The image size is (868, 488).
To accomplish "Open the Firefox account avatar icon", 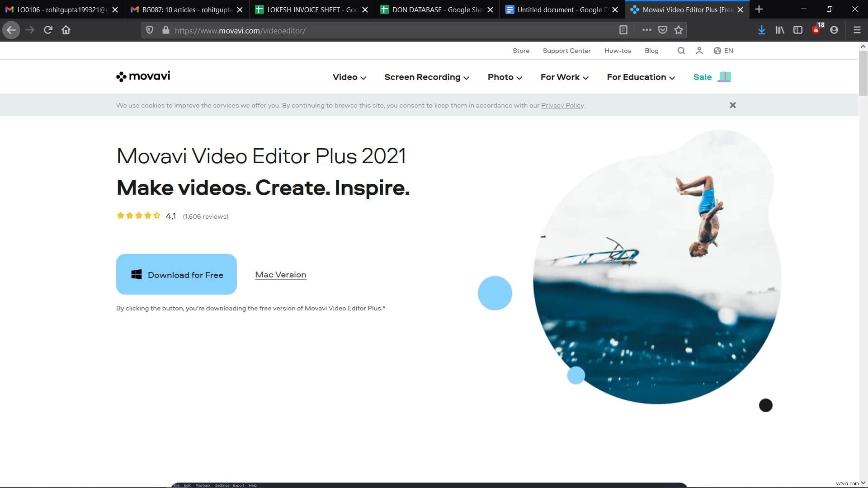I will (x=834, y=30).
